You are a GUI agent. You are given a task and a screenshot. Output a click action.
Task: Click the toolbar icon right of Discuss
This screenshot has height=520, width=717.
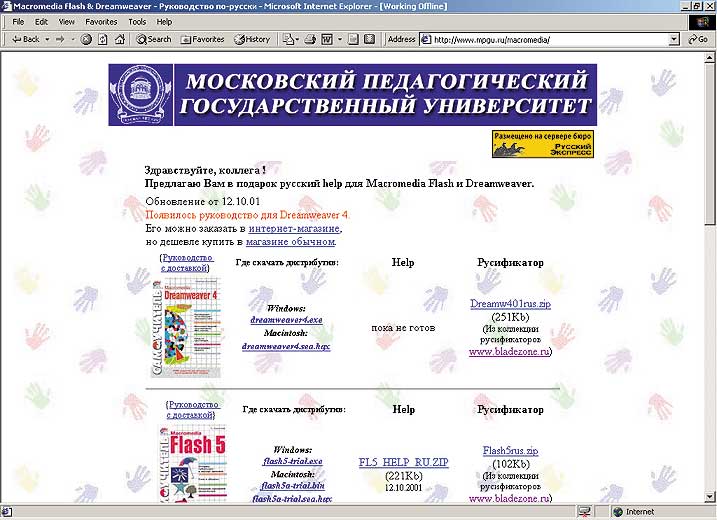pyautogui.click(x=369, y=39)
